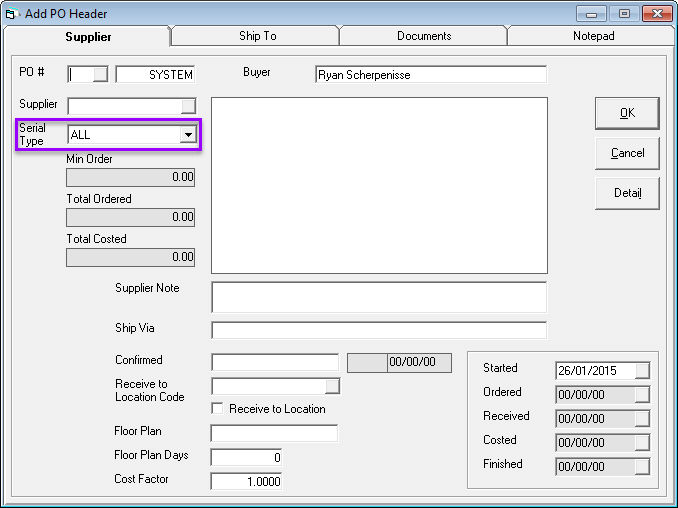Click the Confirmed text field
Image resolution: width=678 pixels, height=508 pixels.
click(x=275, y=362)
